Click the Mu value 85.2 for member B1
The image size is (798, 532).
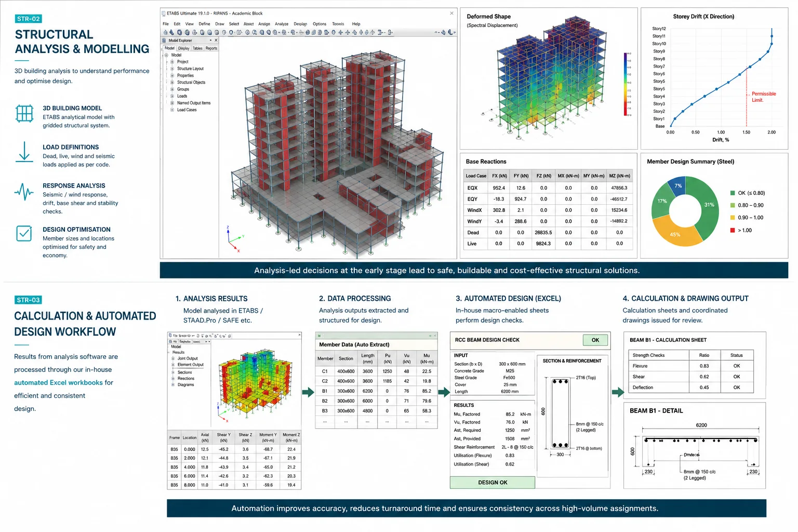[427, 391]
